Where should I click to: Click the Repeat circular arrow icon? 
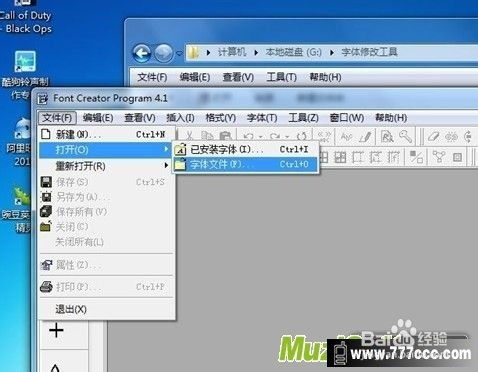[x=302, y=136]
